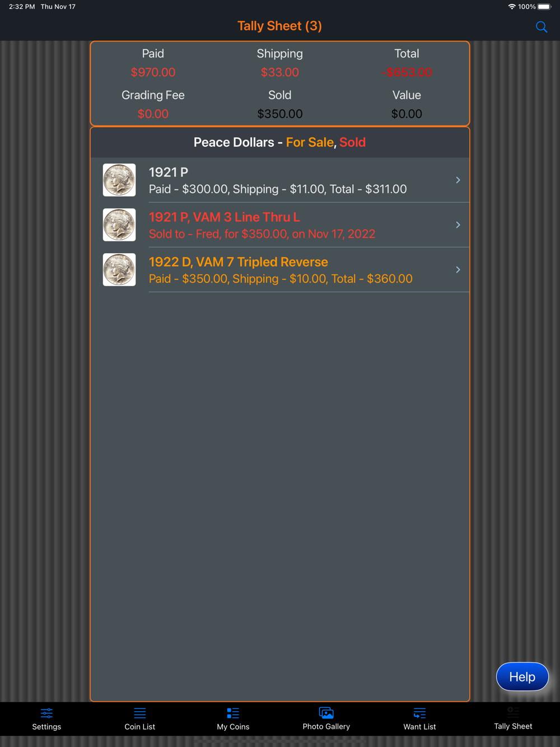560x747 pixels.
Task: Switch to the Want List tab label
Action: click(419, 726)
